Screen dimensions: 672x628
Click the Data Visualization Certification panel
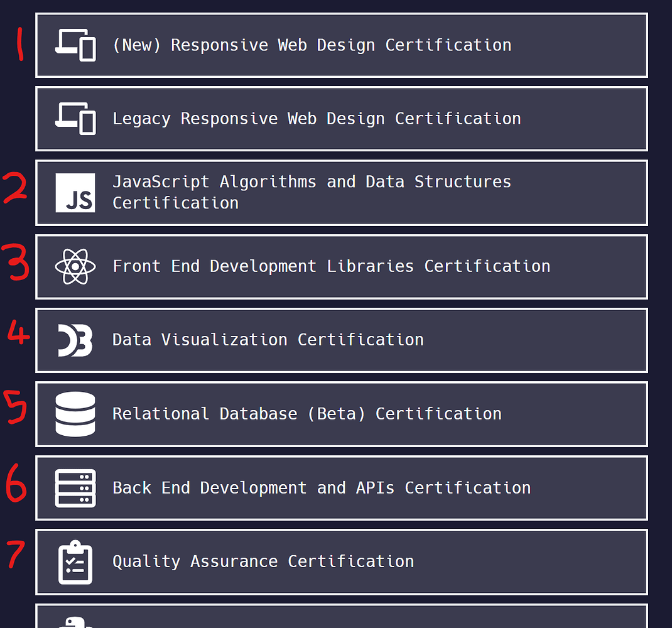coord(342,340)
